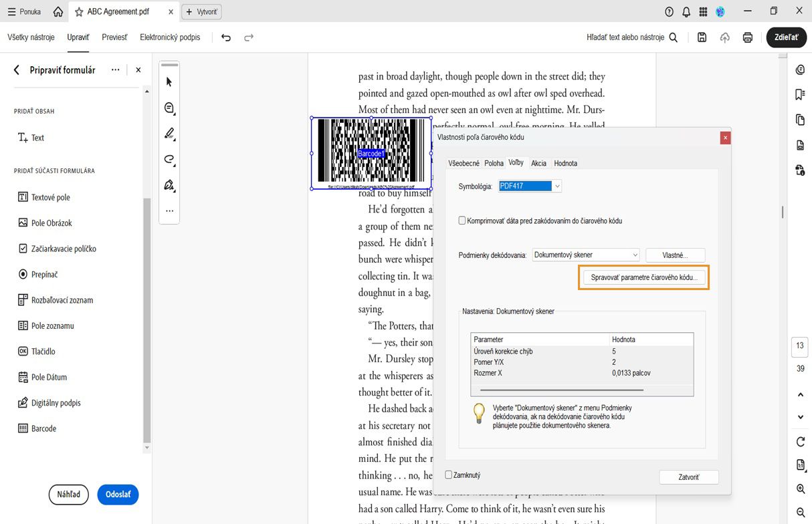Click the Vlastné... button
The height and width of the screenshot is (524, 812).
(x=675, y=255)
